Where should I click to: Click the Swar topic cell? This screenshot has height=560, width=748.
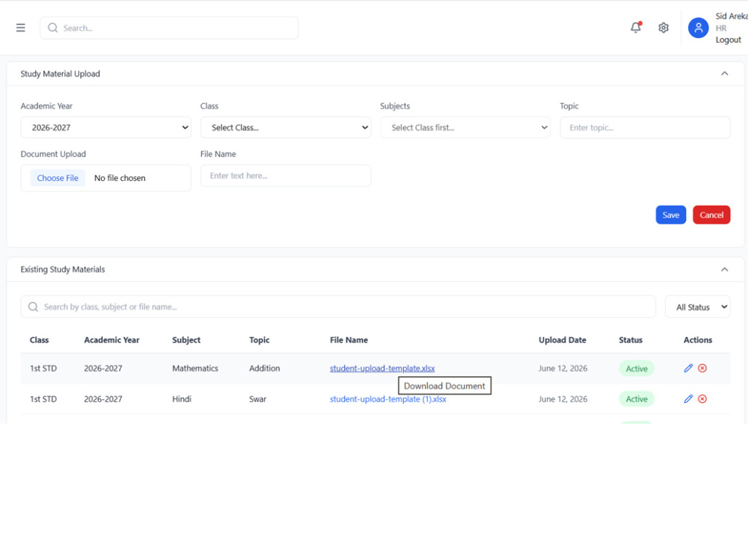tap(257, 399)
